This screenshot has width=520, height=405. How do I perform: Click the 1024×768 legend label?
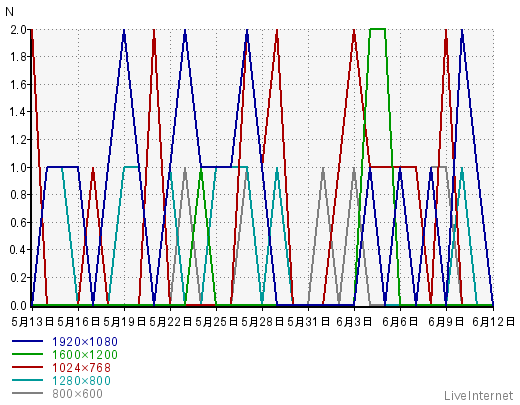81,368
